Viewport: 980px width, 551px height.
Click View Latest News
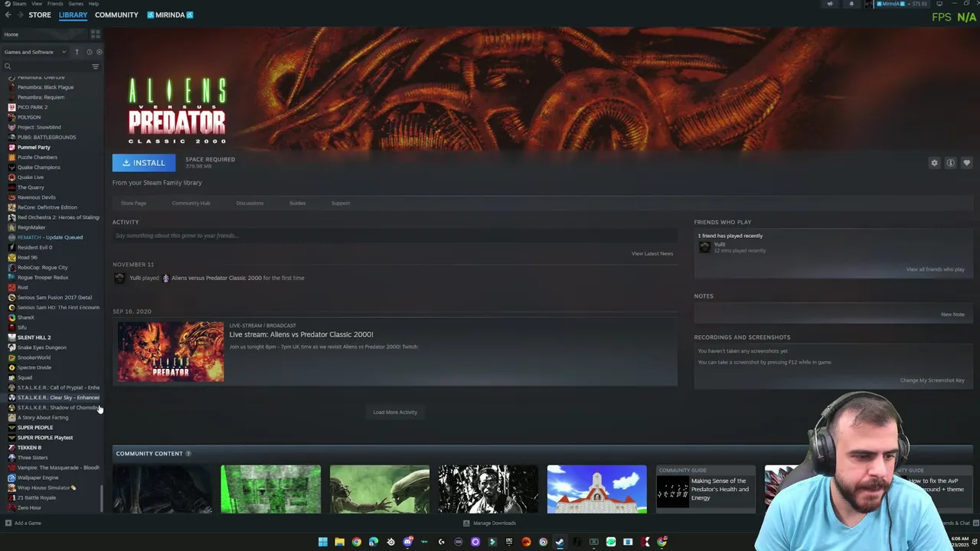652,253
